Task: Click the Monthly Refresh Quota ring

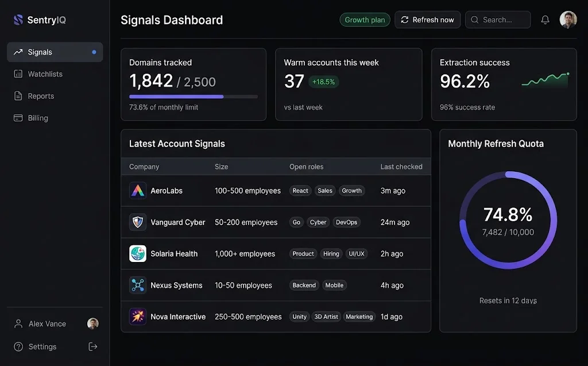Action: (x=508, y=221)
